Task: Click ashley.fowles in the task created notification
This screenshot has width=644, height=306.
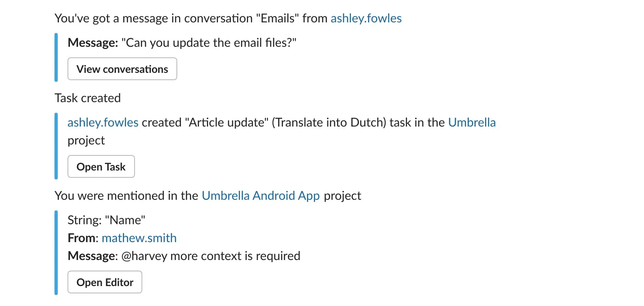Action: point(102,122)
